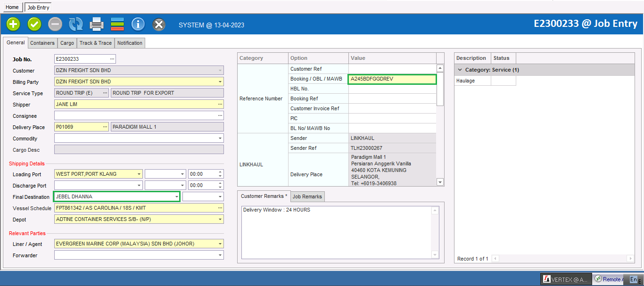
Task: Collapse the Category: Service group
Action: [x=460, y=70]
